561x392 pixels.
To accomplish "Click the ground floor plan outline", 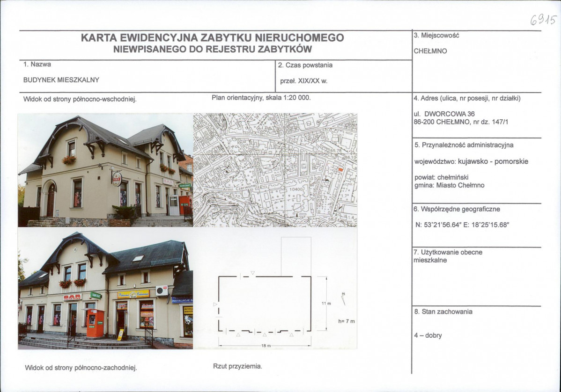I will 265,304.
